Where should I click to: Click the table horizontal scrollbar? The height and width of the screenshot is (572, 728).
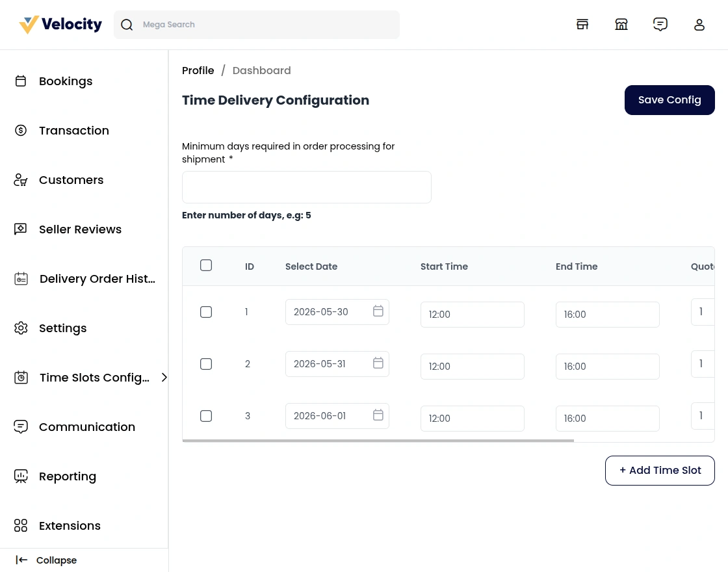378,441
